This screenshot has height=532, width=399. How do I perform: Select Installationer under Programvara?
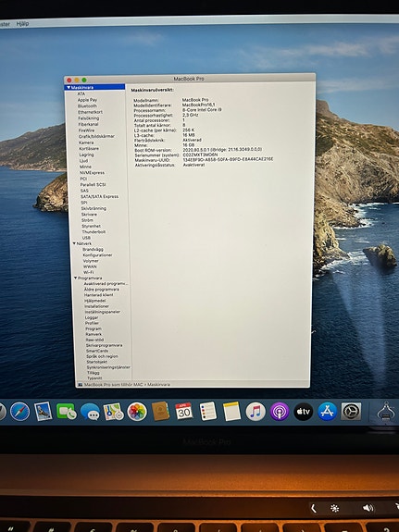pyautogui.click(x=97, y=306)
